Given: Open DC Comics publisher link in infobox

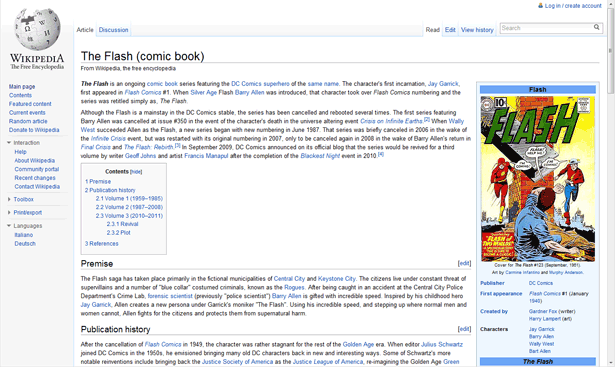Looking at the screenshot, I should click(x=540, y=283).
